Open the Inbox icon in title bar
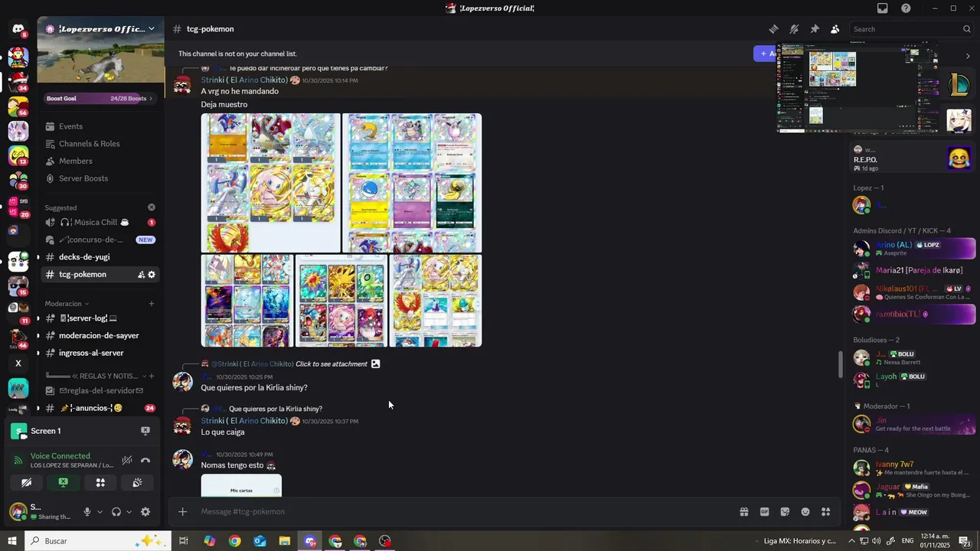Screen dimensions: 980x551 pyautogui.click(x=883, y=8)
